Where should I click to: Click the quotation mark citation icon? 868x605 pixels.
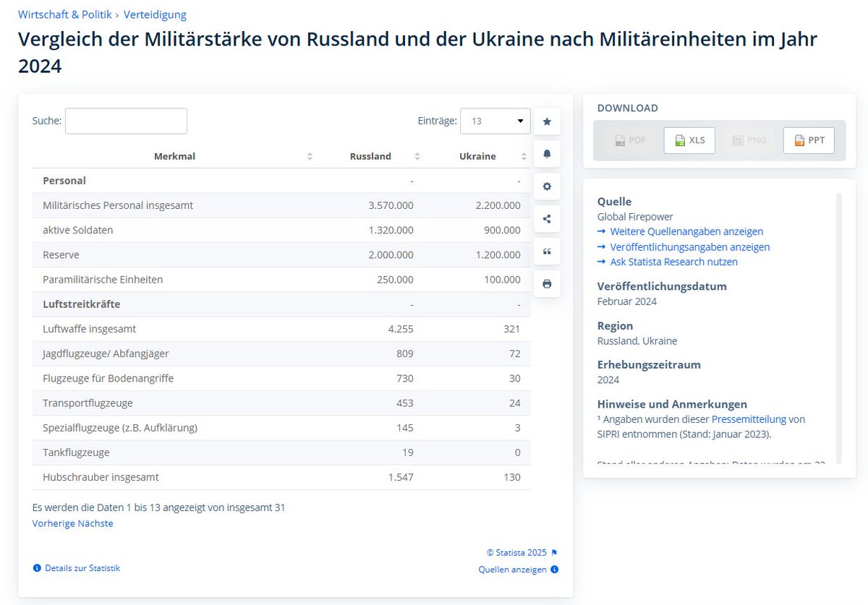[547, 252]
